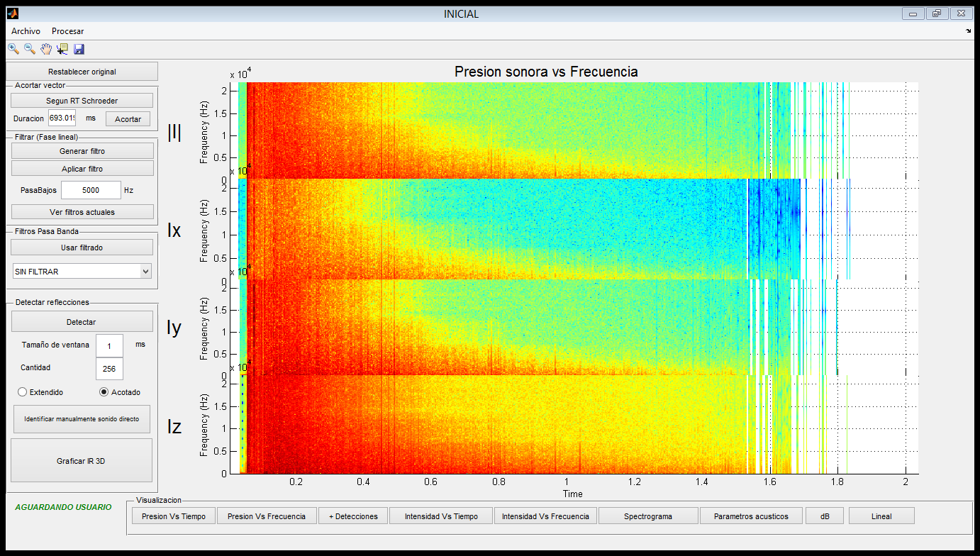Click the Time x-axis label
This screenshot has width=980, height=556.
[573, 494]
